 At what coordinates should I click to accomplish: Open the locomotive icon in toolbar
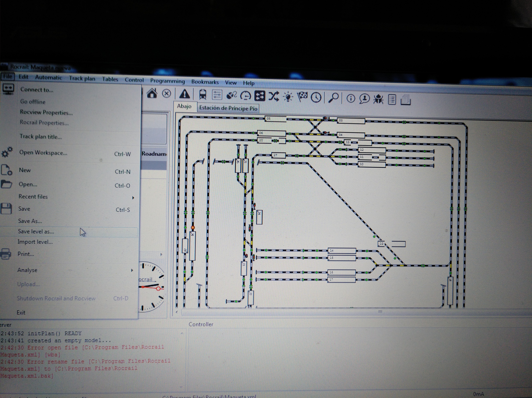pyautogui.click(x=203, y=95)
